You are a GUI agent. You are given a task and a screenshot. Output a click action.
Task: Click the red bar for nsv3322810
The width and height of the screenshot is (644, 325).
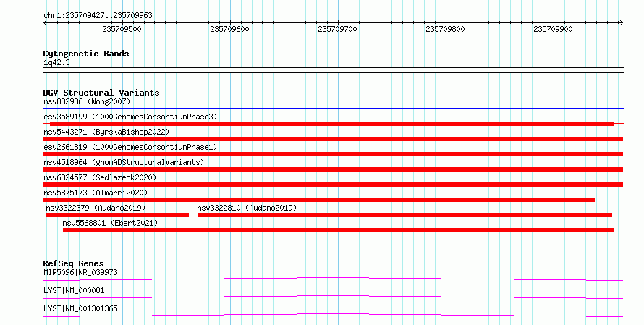coord(404,215)
